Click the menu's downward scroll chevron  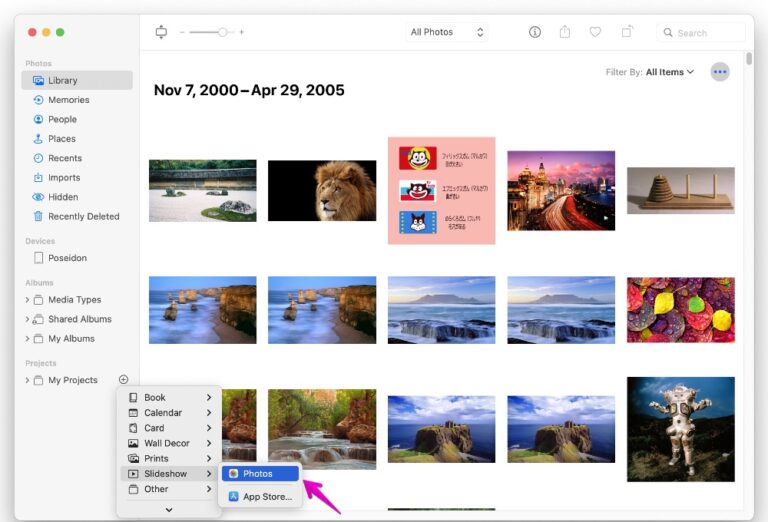point(169,510)
